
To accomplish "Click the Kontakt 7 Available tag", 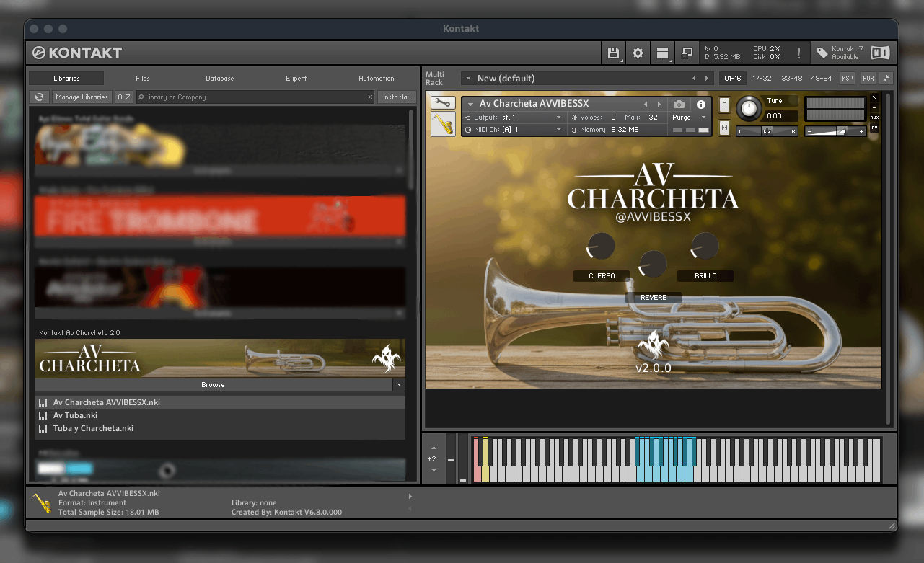I will 840,53.
